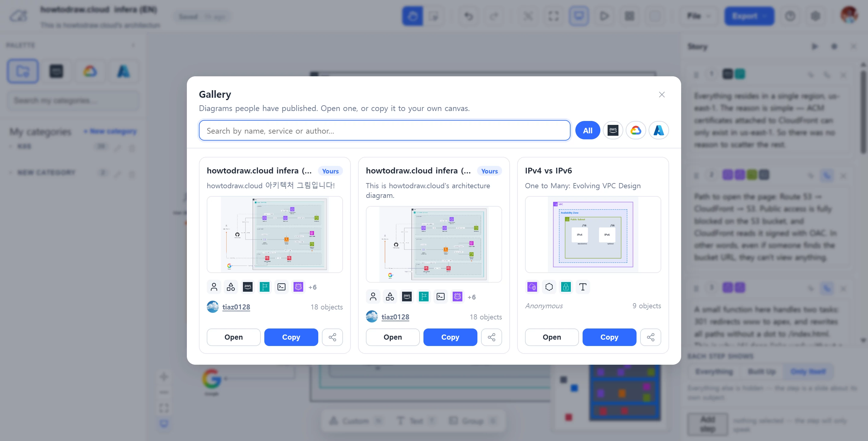The image size is (868, 441).
Task: Click text T icon on IPv4 card
Action: click(582, 287)
